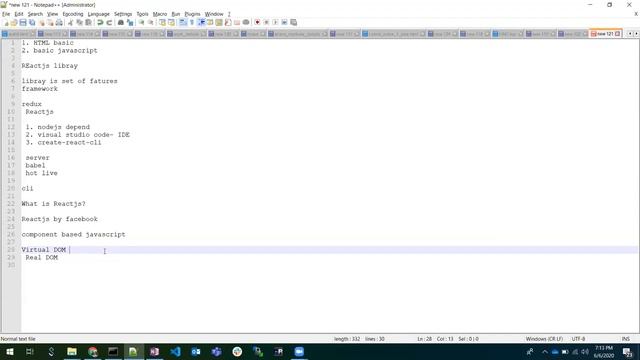The height and width of the screenshot is (360, 640).
Task: Play back the recorded macro
Action: coord(275,22)
